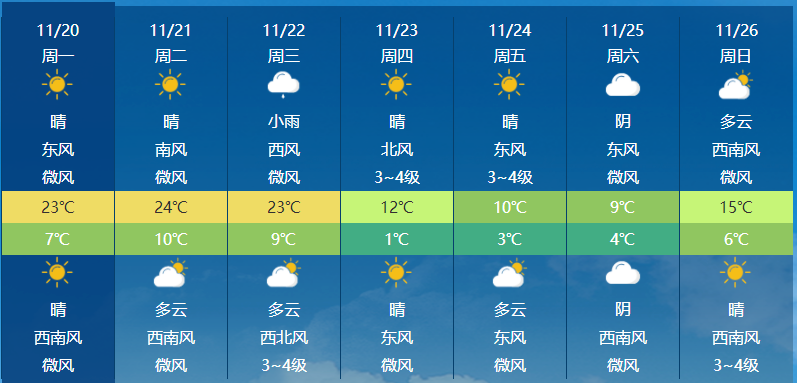Click the night overcast cloud icon for 11/25
This screenshot has width=797, height=383.
coord(623,273)
